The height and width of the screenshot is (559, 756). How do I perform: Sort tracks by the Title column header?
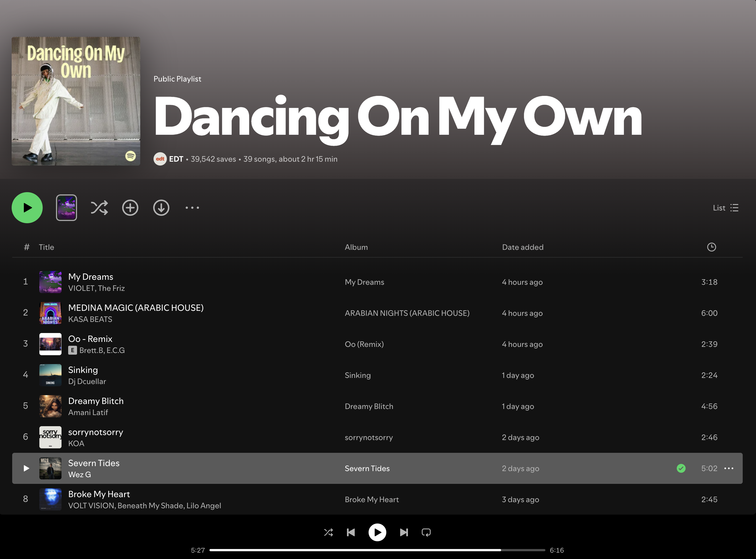pyautogui.click(x=46, y=247)
